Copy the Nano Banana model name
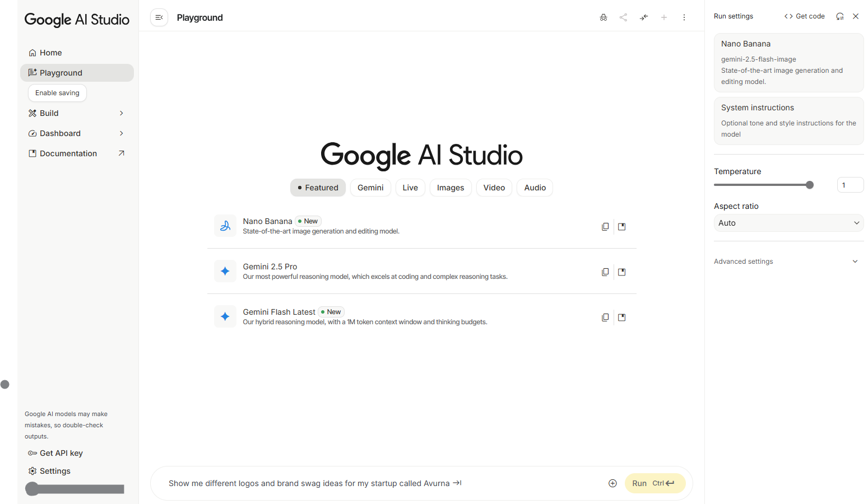 click(605, 227)
